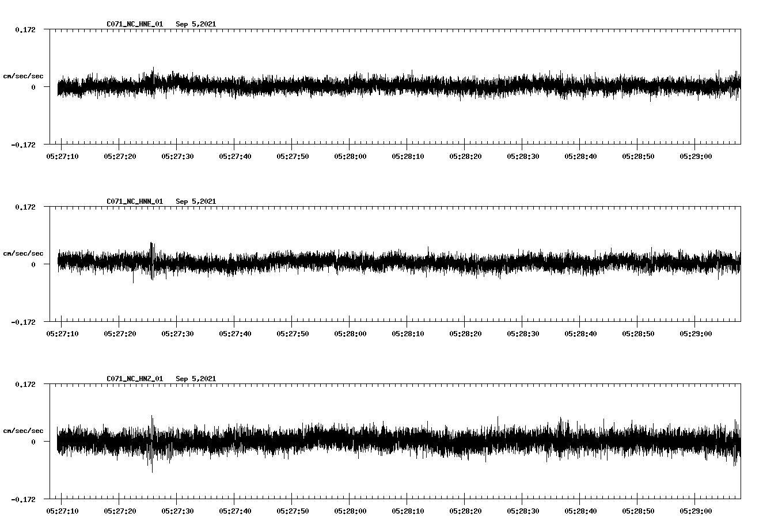This screenshot has height=532, width=782.
Task: Select time label 05:28:30 on HNE axis
Action: click(523, 157)
